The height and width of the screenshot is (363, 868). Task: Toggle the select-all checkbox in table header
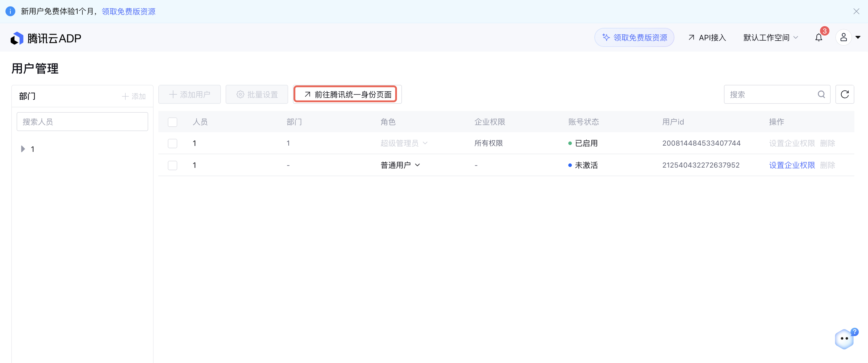173,122
